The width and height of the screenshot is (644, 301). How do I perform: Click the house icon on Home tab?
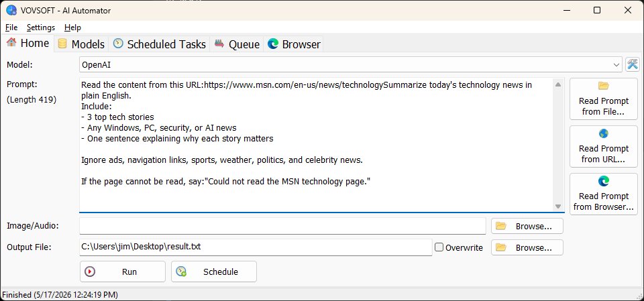11,42
